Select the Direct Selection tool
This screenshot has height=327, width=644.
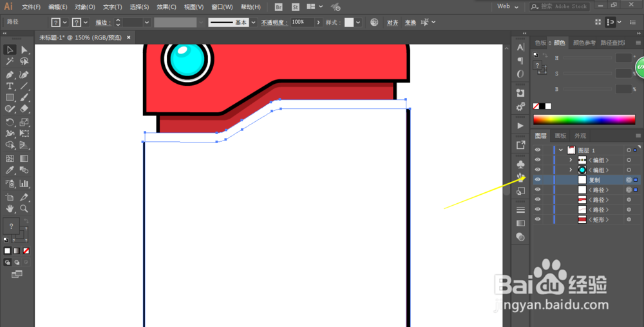[x=24, y=50]
